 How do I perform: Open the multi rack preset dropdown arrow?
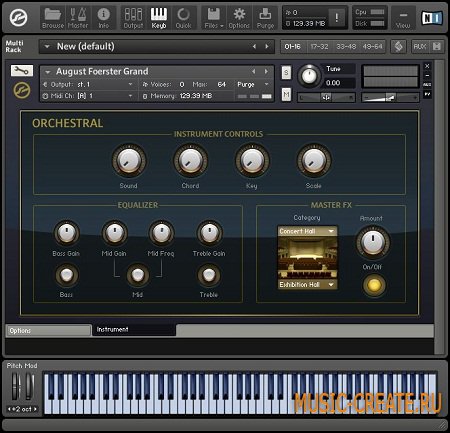(x=47, y=47)
